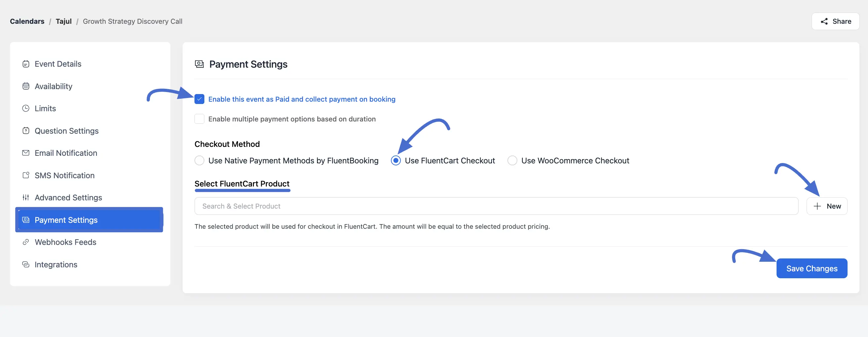Viewport: 868px width, 337px height.
Task: Click the Limits clock icon
Action: (26, 108)
